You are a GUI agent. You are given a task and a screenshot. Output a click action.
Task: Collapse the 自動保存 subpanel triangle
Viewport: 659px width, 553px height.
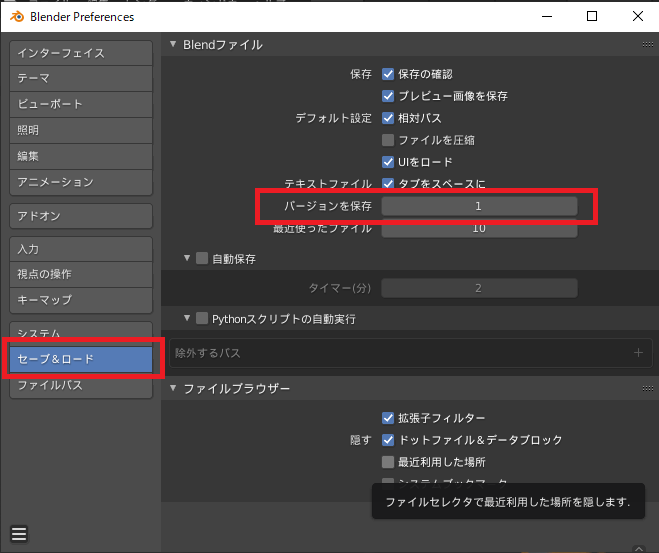pos(187,258)
